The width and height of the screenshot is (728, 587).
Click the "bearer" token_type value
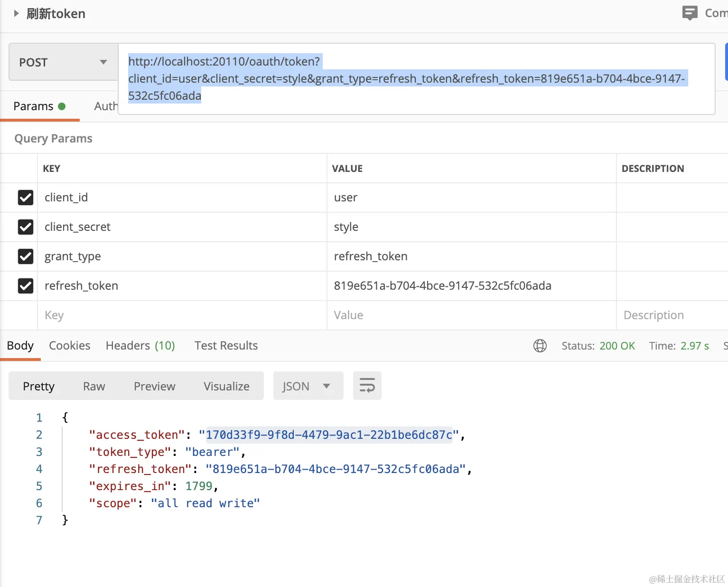(212, 452)
